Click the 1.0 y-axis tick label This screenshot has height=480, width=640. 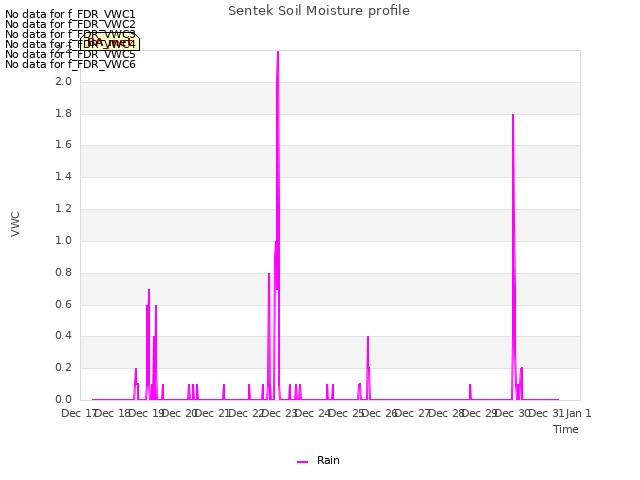coord(63,240)
